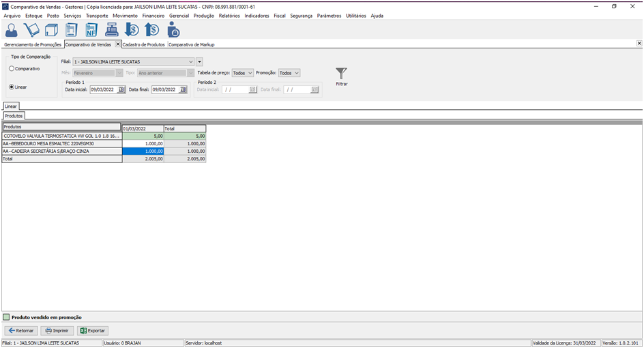Viewport: 644px width, 348px height.
Task: Open the Gerencial menu
Action: click(x=179, y=16)
